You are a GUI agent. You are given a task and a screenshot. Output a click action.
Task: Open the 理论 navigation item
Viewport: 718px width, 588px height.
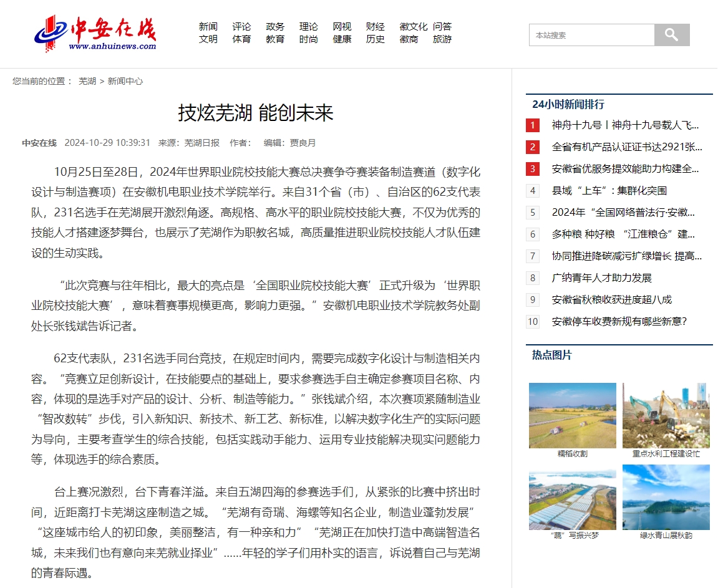pyautogui.click(x=308, y=27)
